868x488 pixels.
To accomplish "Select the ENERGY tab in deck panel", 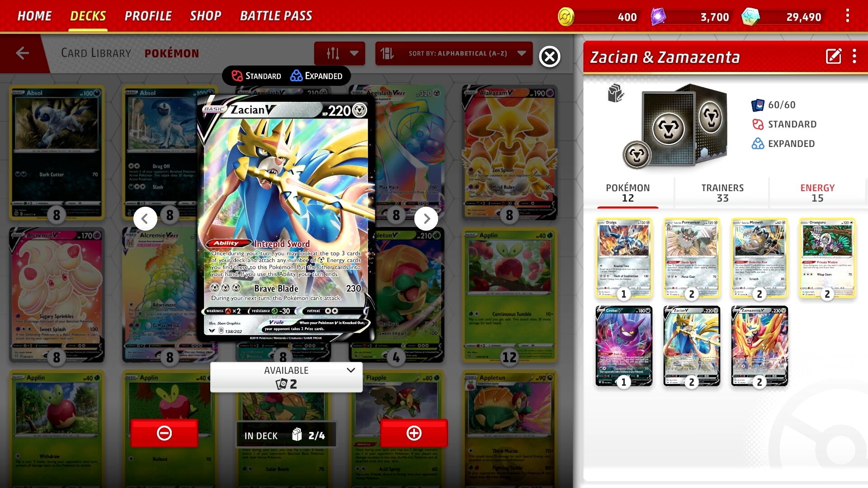I will [x=817, y=192].
